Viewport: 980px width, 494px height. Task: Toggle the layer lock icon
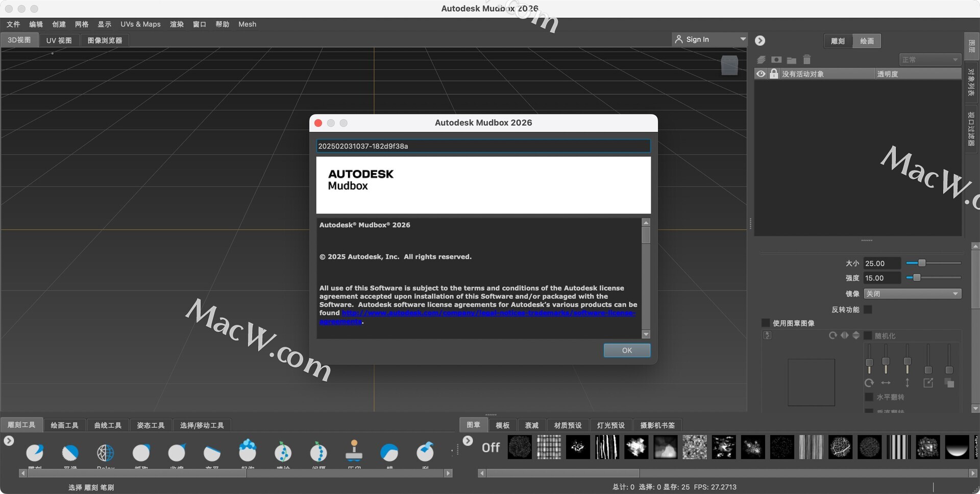(774, 74)
